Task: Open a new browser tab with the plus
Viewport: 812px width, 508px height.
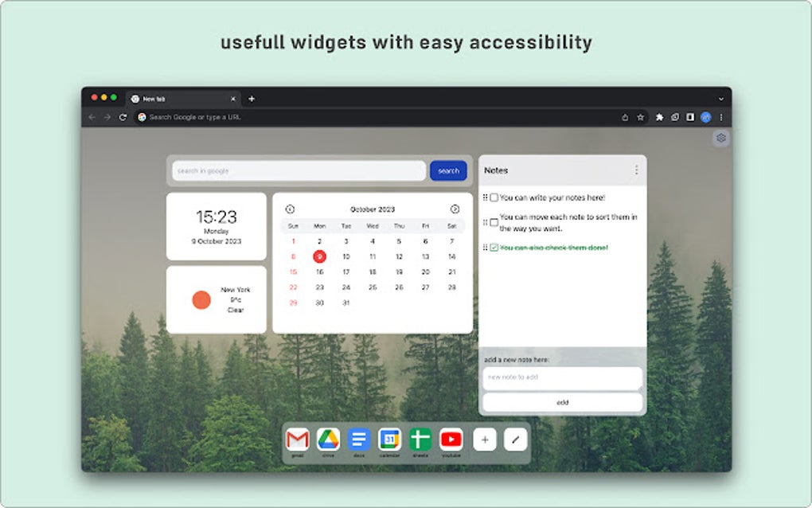Action: (x=252, y=99)
